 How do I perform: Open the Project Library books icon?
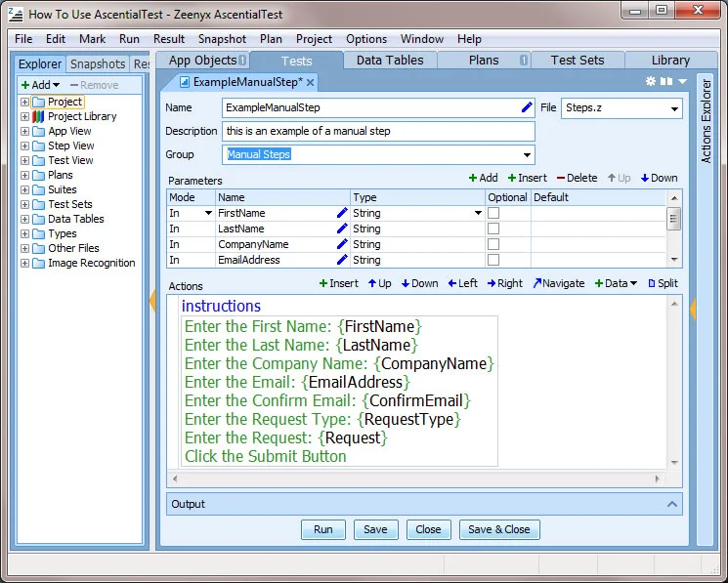[38, 116]
